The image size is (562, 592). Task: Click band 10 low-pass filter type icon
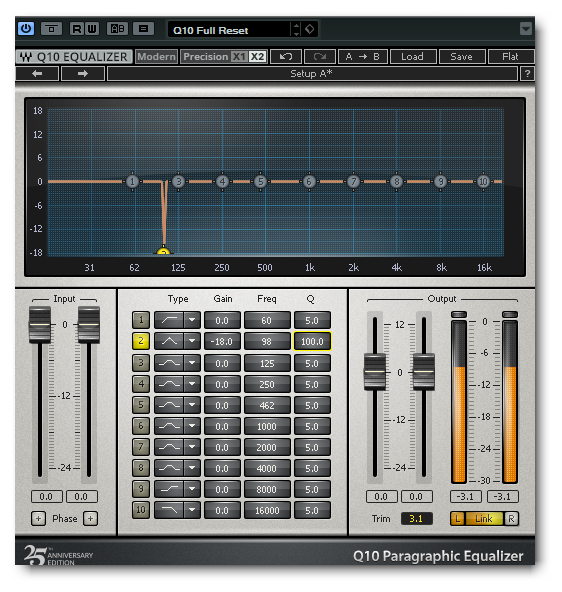pos(169,510)
